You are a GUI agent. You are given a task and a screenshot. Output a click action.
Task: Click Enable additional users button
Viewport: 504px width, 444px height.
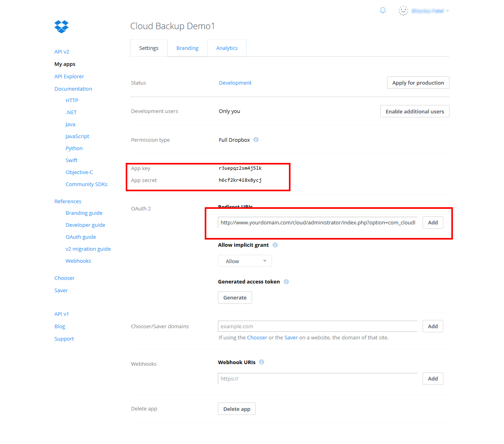pos(415,111)
